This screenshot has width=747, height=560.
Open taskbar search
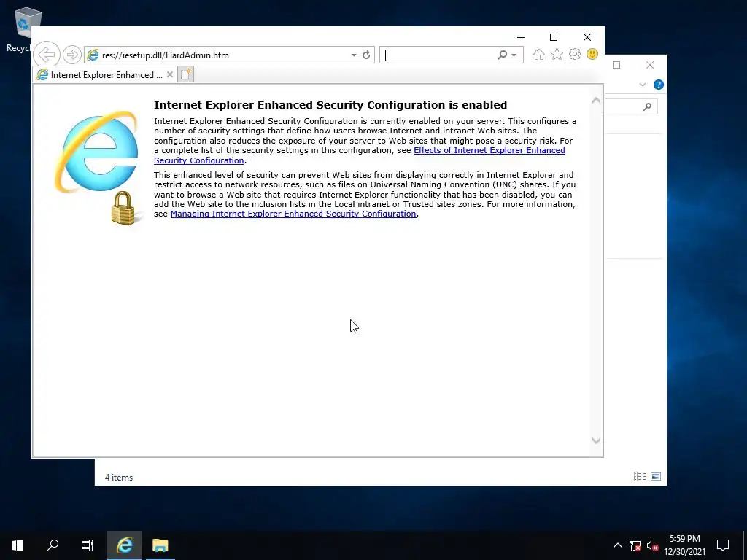click(x=53, y=545)
